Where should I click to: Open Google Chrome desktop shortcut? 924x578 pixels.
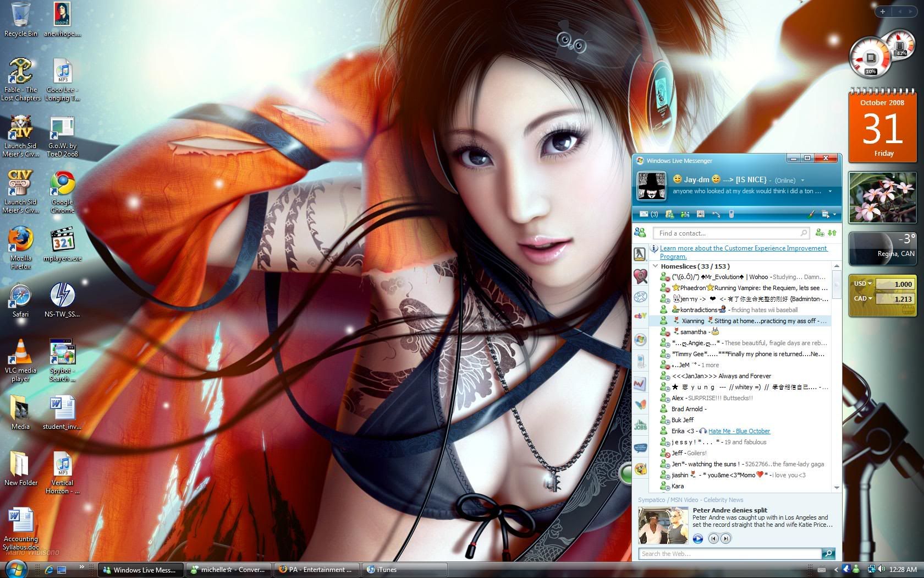(x=63, y=192)
